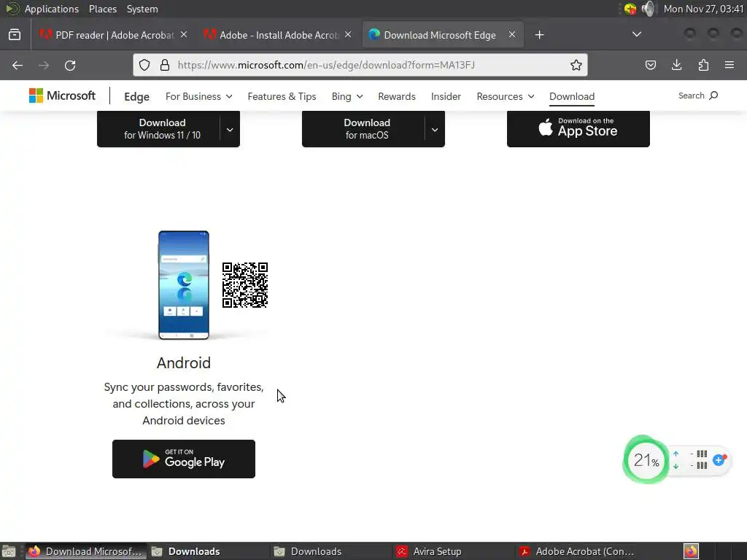The width and height of the screenshot is (747, 560).
Task: Click the red-yellow tray icon beside the speaker
Action: coord(630,9)
